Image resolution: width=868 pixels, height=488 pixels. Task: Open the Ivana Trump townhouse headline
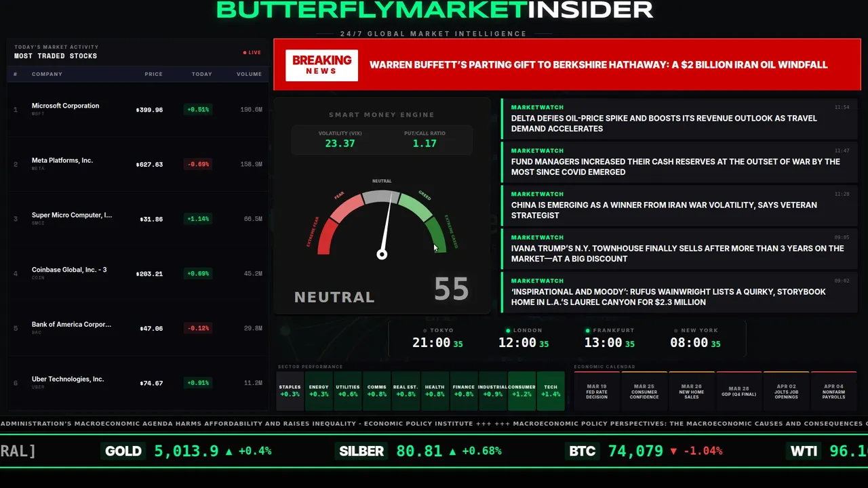[x=678, y=248]
